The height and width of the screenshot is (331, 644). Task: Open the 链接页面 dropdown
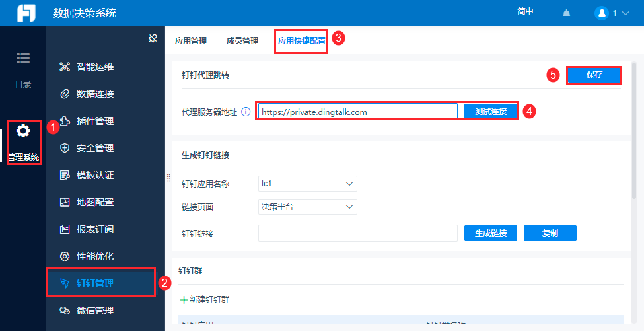click(x=308, y=207)
